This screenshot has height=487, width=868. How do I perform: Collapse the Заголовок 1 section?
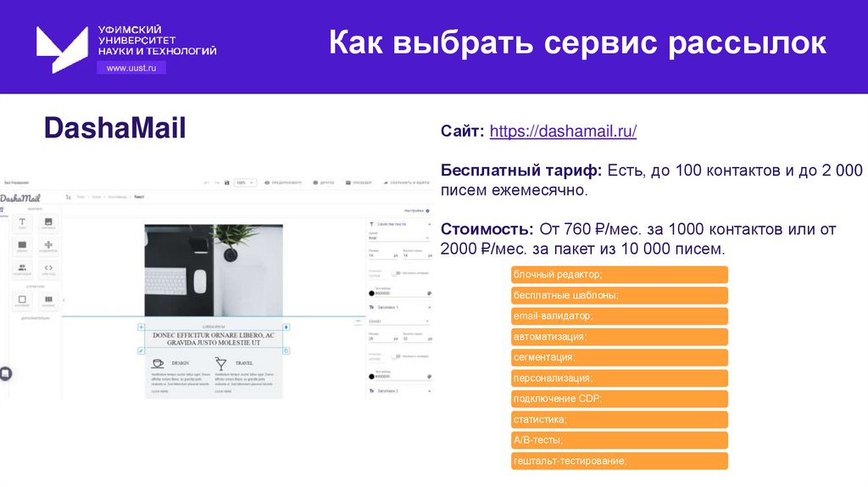pyautogui.click(x=429, y=307)
